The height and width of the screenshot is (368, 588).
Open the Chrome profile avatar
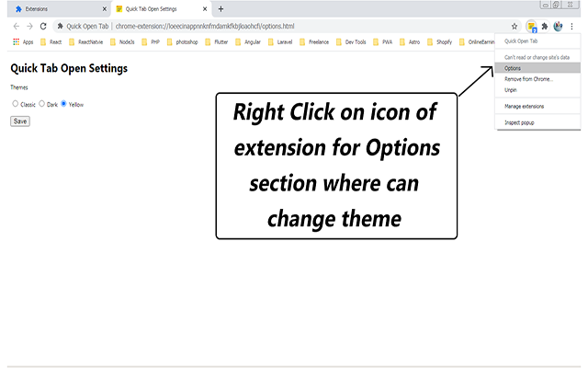click(x=558, y=27)
